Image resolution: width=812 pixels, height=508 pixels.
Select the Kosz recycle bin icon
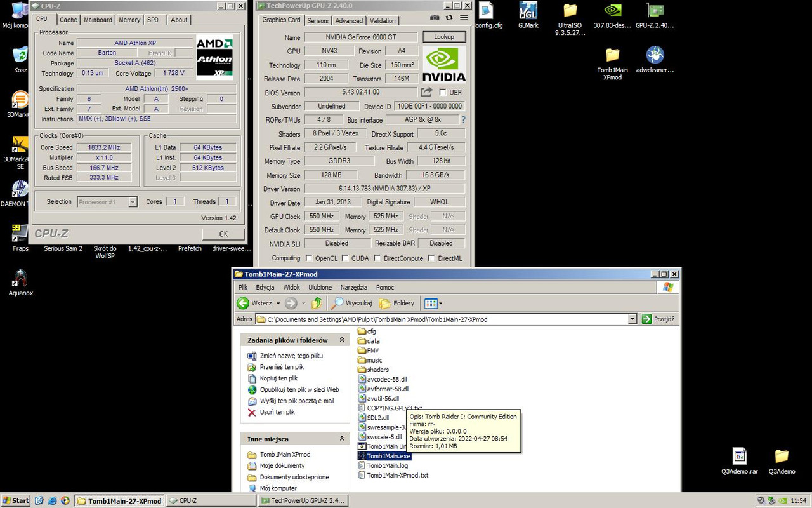click(x=20, y=60)
